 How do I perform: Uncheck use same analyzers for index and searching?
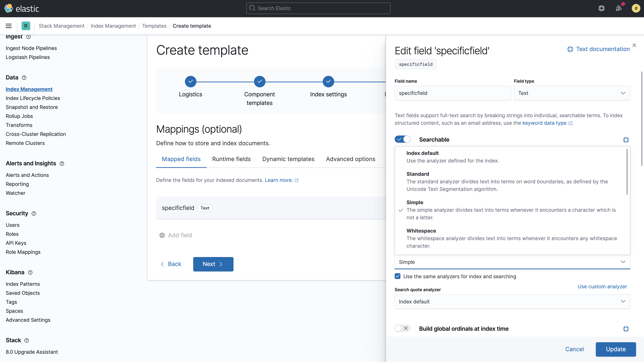[398, 276]
